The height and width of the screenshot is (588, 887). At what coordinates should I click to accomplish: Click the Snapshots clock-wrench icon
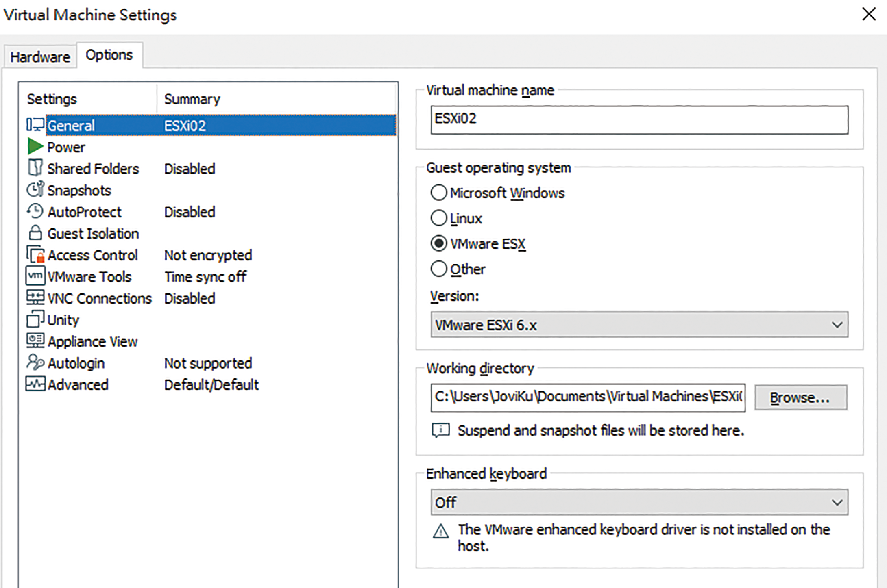click(35, 189)
